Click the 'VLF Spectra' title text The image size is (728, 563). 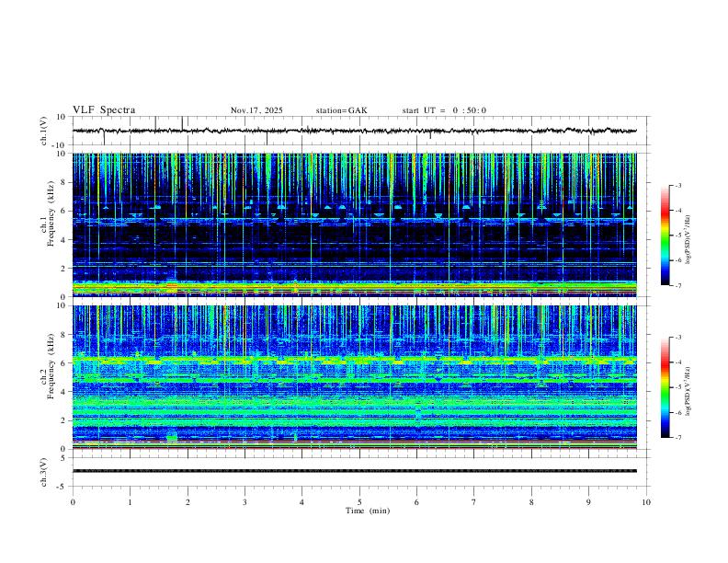point(104,110)
